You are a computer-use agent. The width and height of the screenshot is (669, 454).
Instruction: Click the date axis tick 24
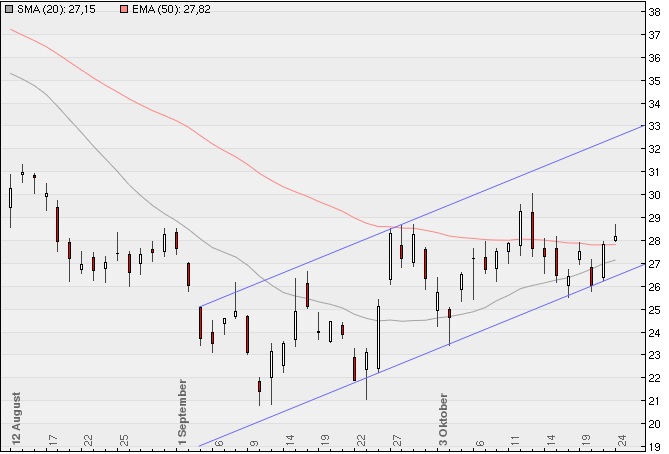(622, 440)
